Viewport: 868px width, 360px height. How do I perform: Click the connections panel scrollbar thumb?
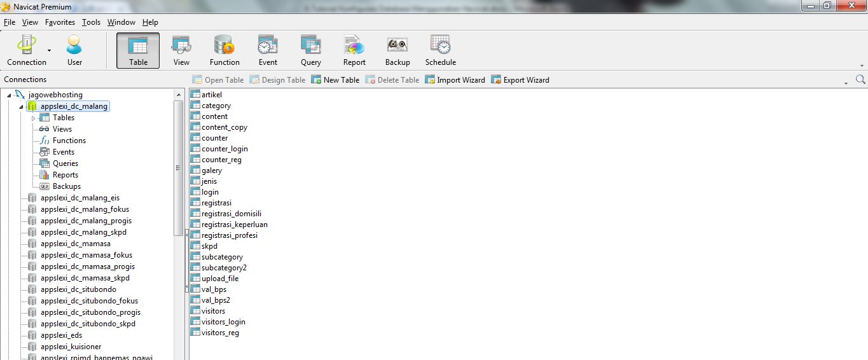click(178, 168)
